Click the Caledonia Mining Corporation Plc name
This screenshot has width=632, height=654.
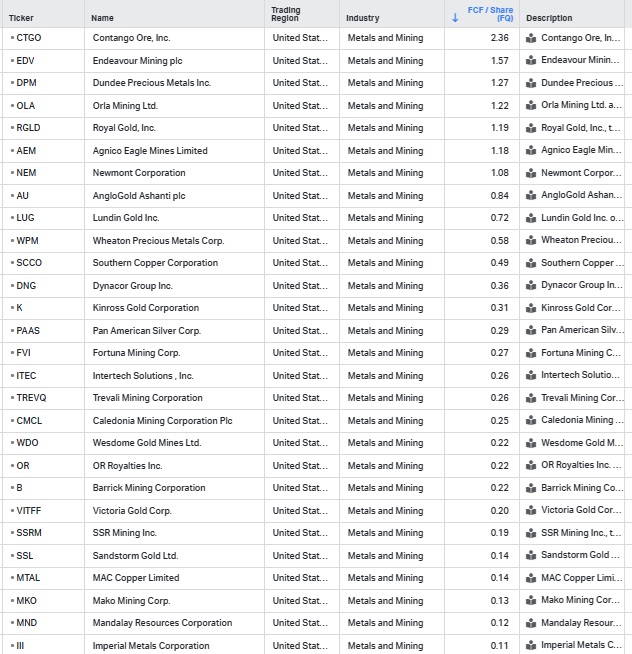pyautogui.click(x=162, y=421)
